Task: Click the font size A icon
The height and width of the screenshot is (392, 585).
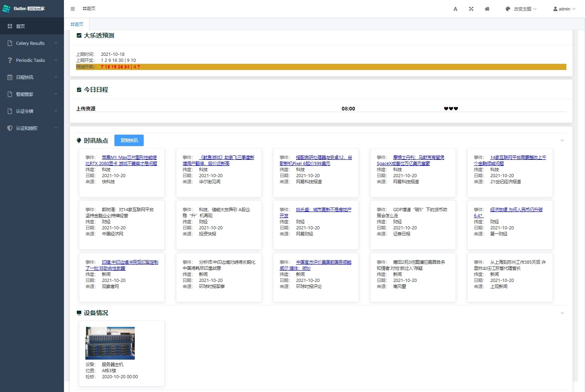Action: [456, 9]
